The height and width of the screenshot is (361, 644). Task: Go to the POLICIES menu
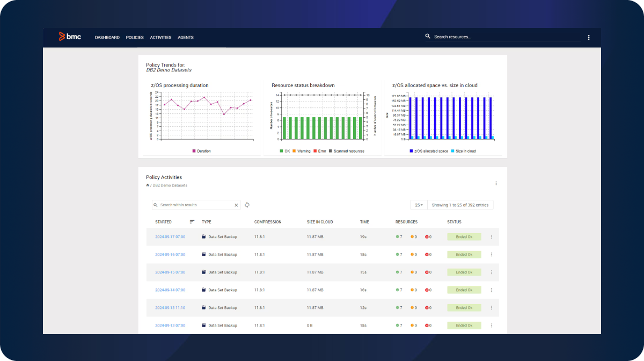(x=135, y=38)
